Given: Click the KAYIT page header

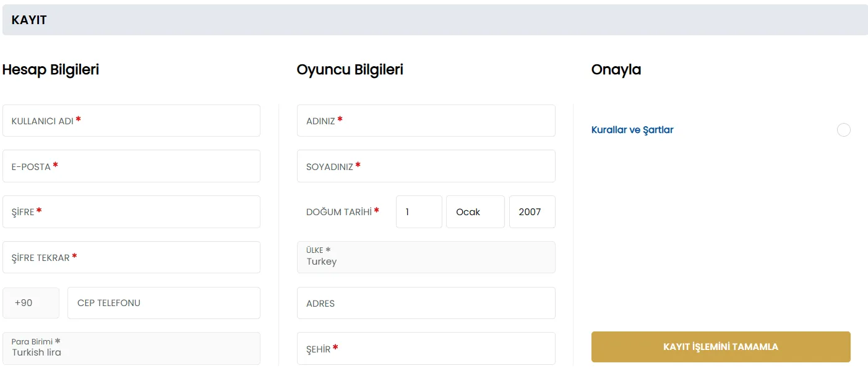Looking at the screenshot, I should pos(29,19).
